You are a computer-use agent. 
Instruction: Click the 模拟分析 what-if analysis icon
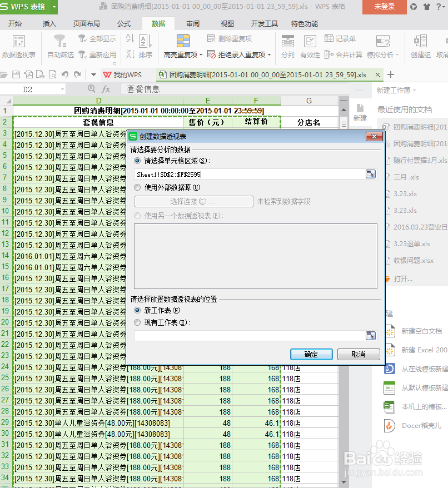point(383,41)
